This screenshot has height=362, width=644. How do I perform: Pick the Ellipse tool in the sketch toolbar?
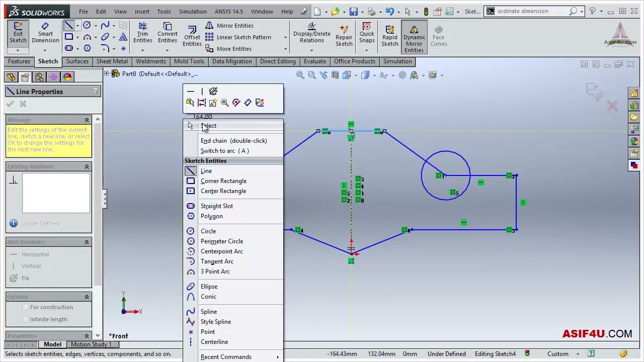tap(105, 37)
